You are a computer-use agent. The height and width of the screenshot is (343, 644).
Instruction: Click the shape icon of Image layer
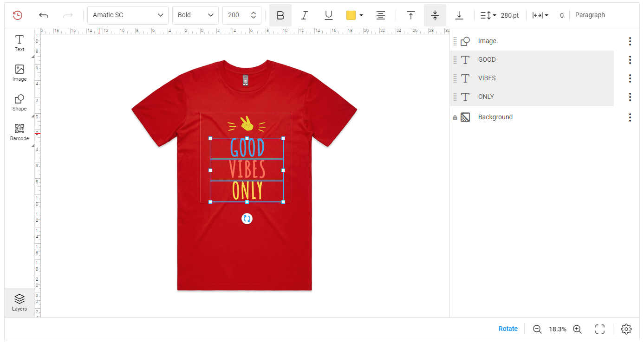465,41
